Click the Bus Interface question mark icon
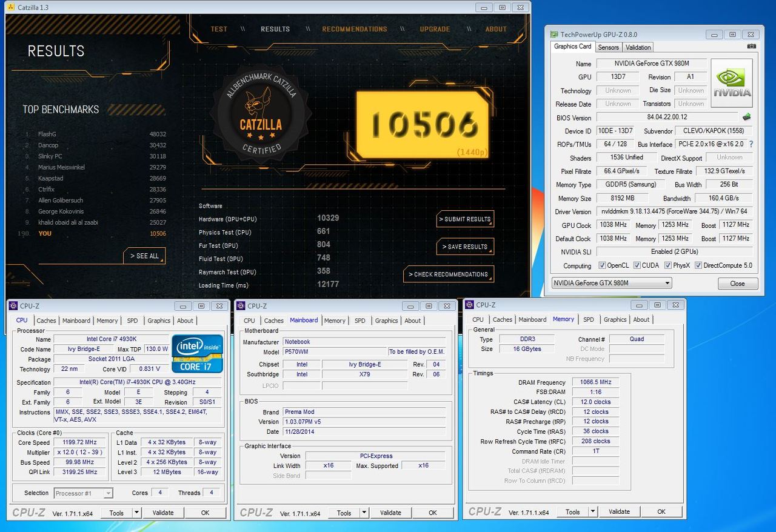 751,144
